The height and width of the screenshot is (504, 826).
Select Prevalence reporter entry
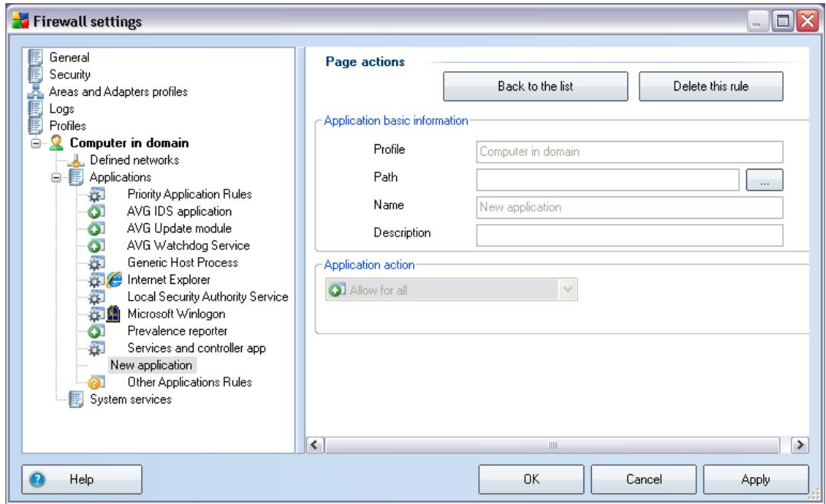coord(177,331)
